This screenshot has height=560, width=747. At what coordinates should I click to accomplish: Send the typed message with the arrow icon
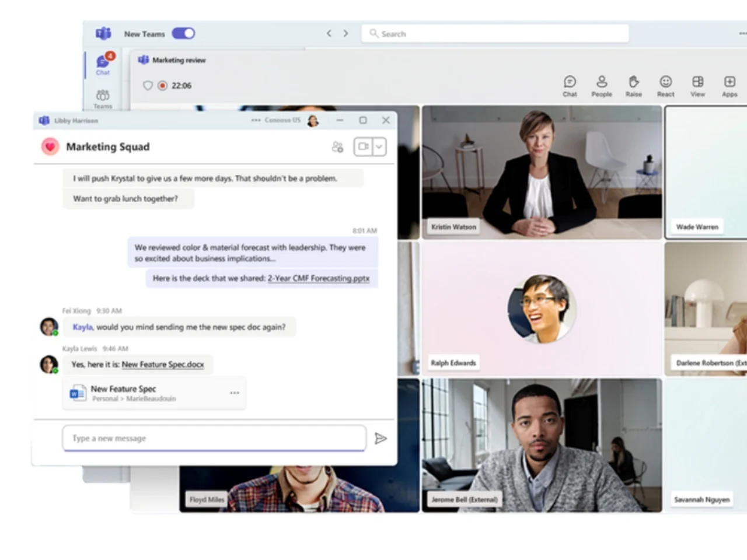click(x=381, y=438)
